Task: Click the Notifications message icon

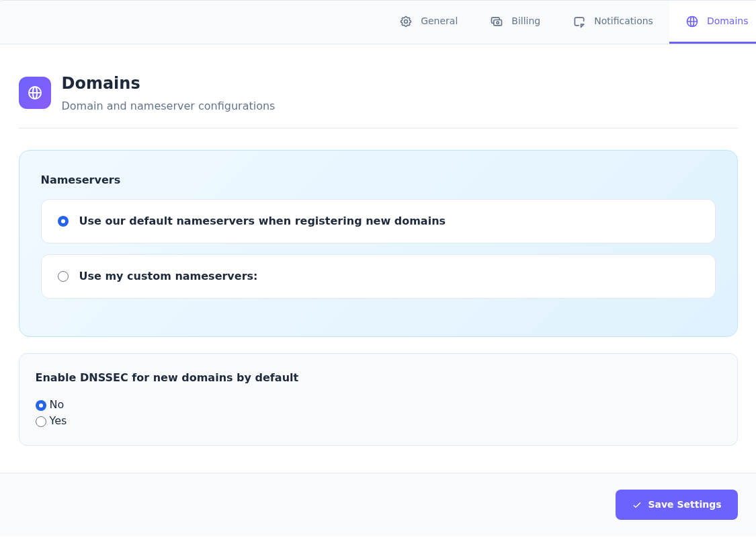Action: click(x=579, y=22)
